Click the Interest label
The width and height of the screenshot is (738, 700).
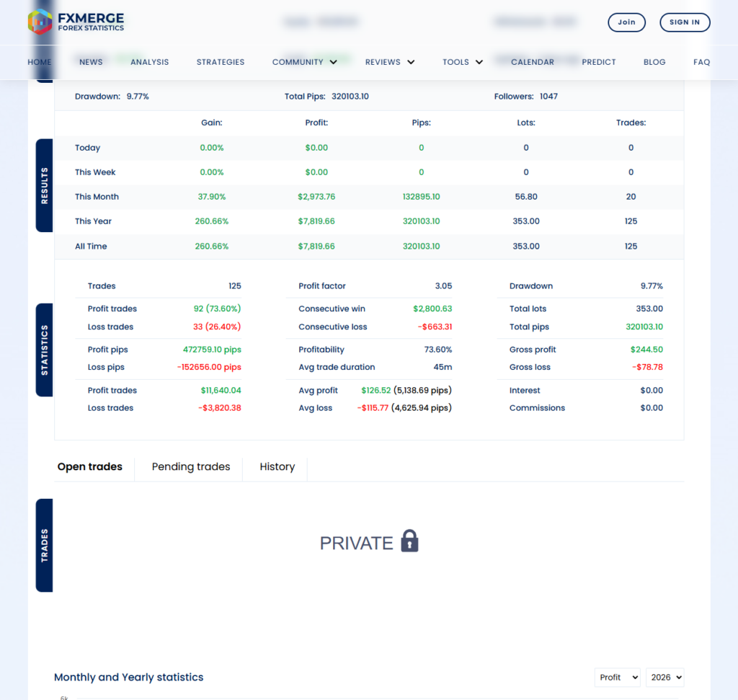525,390
